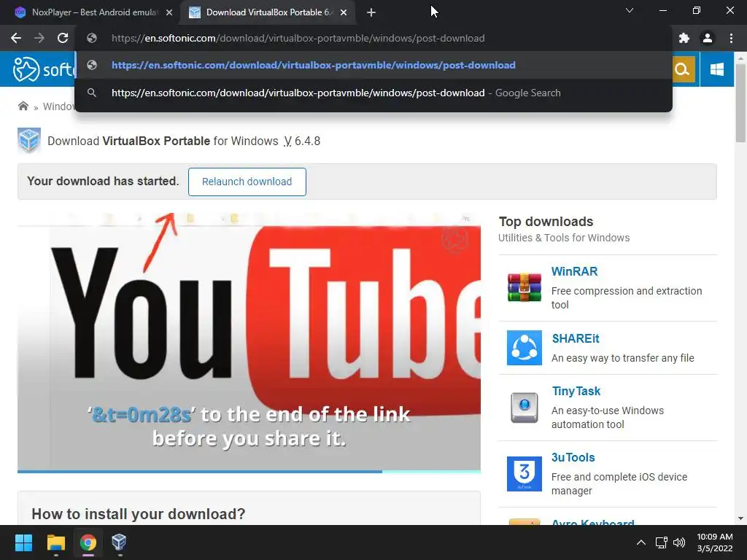
Task: Click the network icon in system tray
Action: coord(661,542)
